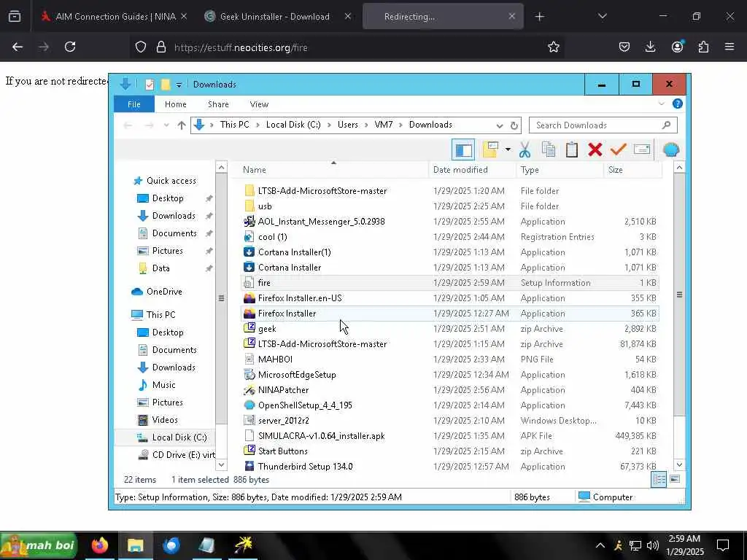747x560 pixels.
Task: Open the View ribbon tab
Action: tap(259, 104)
